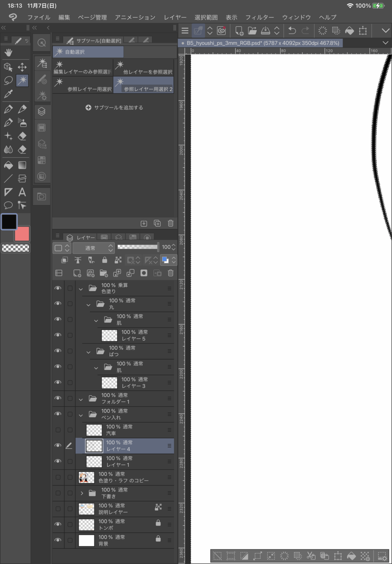The image size is (392, 564).
Task: Hide レイヤー 1 with the eye
Action: pyautogui.click(x=58, y=461)
